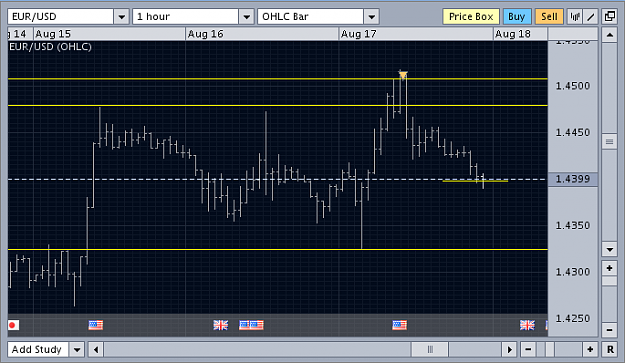Click the US flag event on Aug 17

click(399, 325)
